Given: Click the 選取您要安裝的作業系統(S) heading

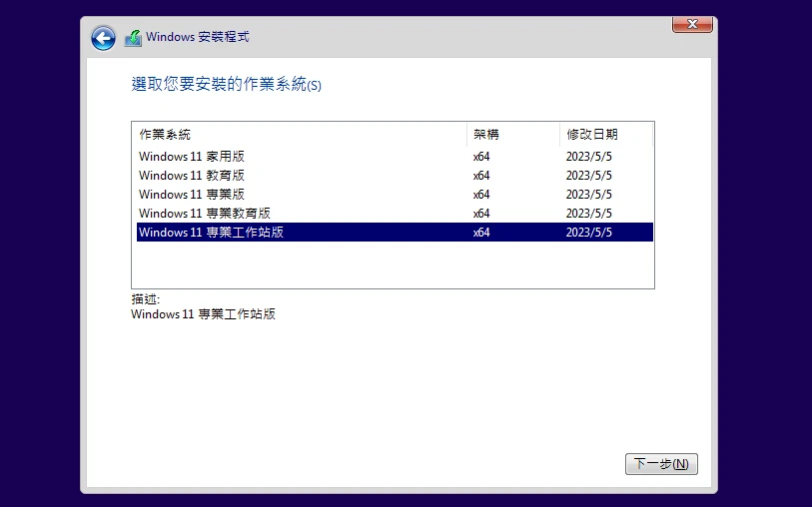Looking at the screenshot, I should [x=227, y=84].
